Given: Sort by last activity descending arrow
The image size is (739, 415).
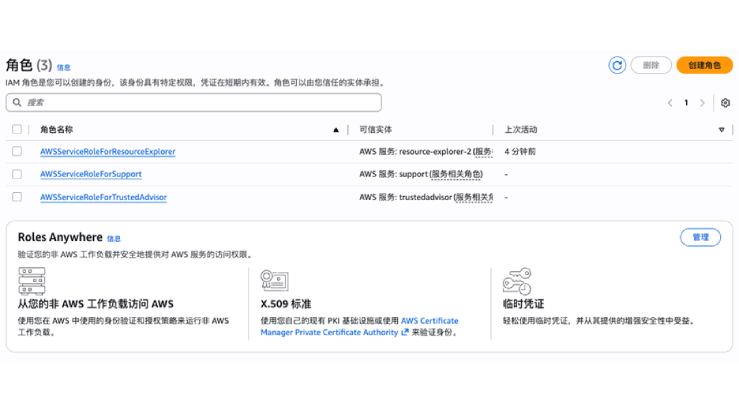Looking at the screenshot, I should (x=721, y=130).
